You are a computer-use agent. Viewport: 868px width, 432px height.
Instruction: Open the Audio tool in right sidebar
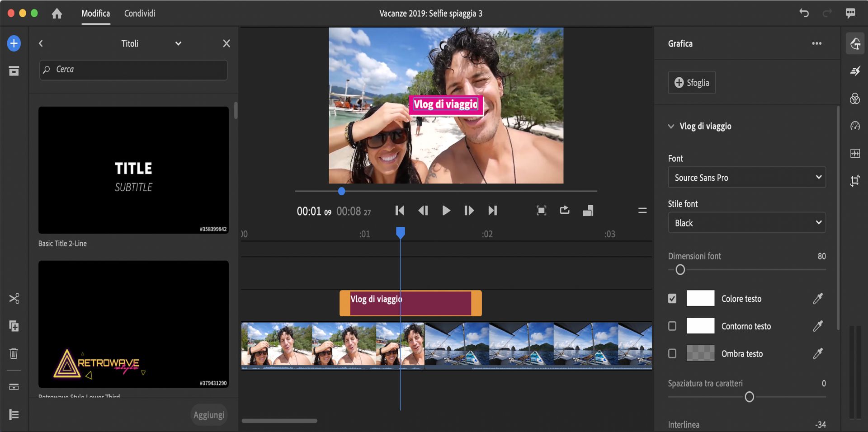click(855, 153)
